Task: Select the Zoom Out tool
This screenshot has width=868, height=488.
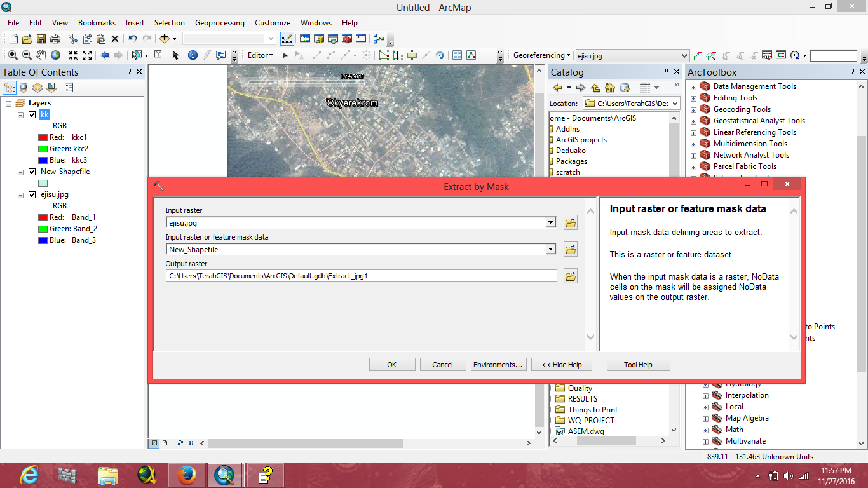Action: click(x=27, y=55)
